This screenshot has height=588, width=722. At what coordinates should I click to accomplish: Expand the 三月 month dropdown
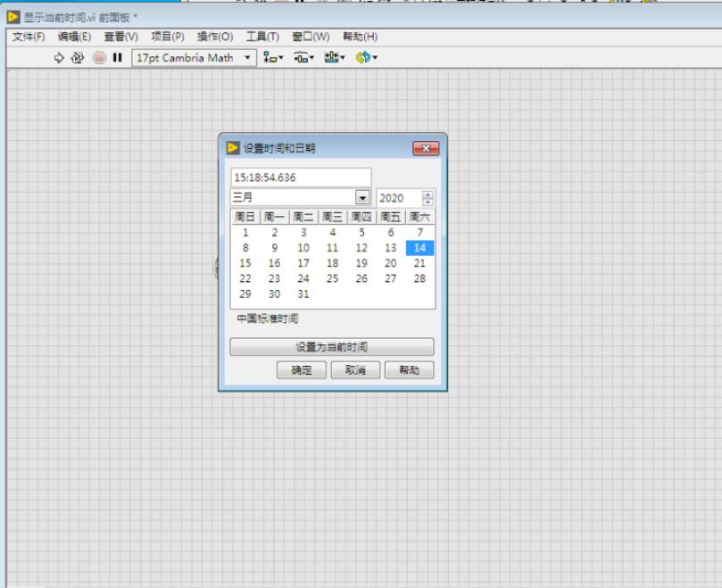pyautogui.click(x=362, y=198)
